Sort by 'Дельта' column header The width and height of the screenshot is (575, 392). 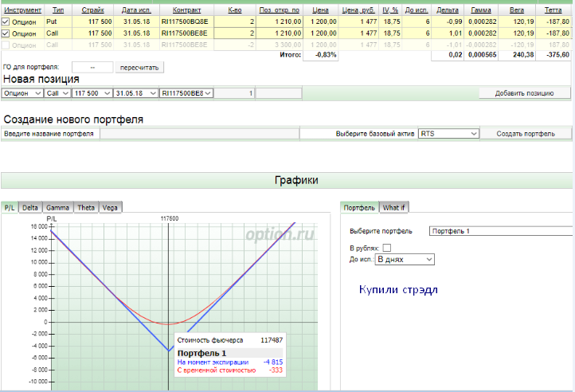[x=448, y=10]
